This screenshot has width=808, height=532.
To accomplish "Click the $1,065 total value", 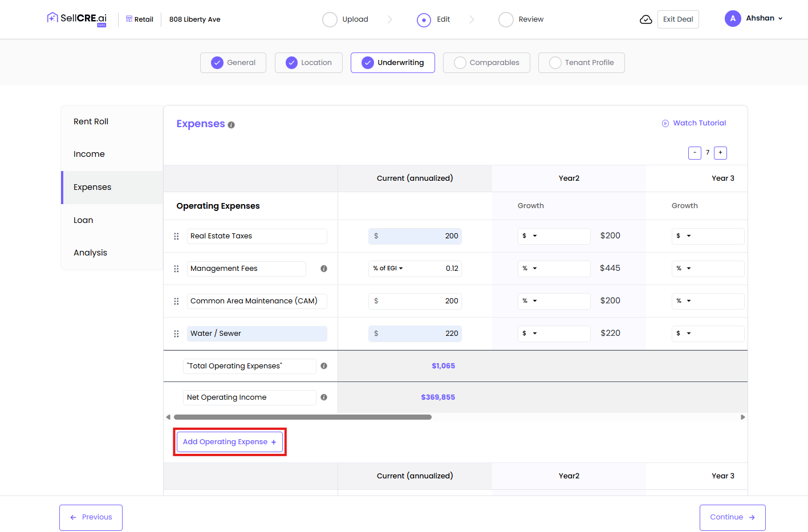I will (x=443, y=366).
